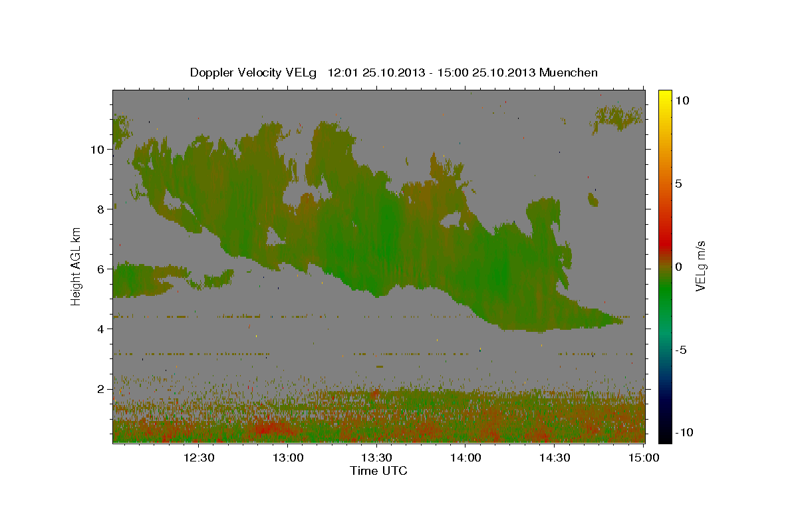The image size is (798, 532).
Task: Click the end time "15:00 25.10.2013" in title
Action: tap(486, 72)
